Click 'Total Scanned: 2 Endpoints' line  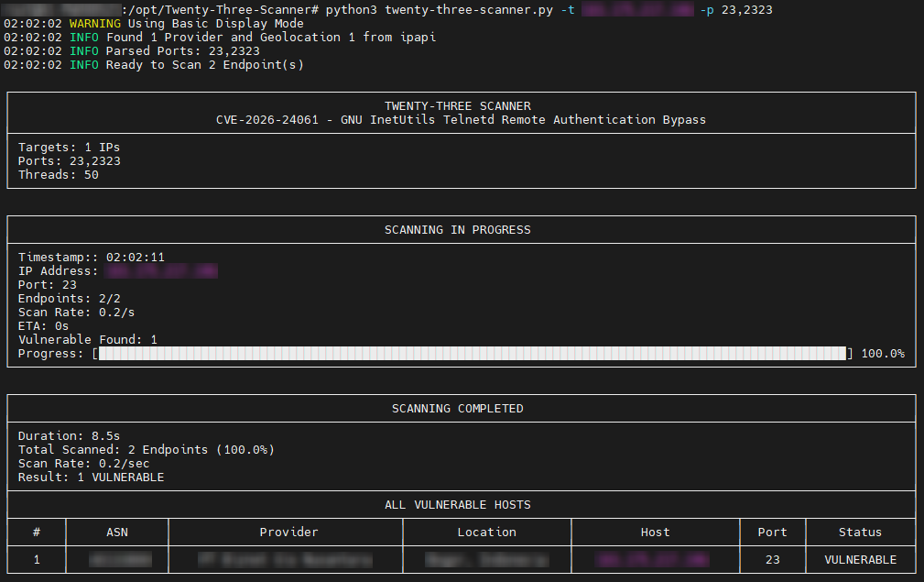(x=147, y=450)
